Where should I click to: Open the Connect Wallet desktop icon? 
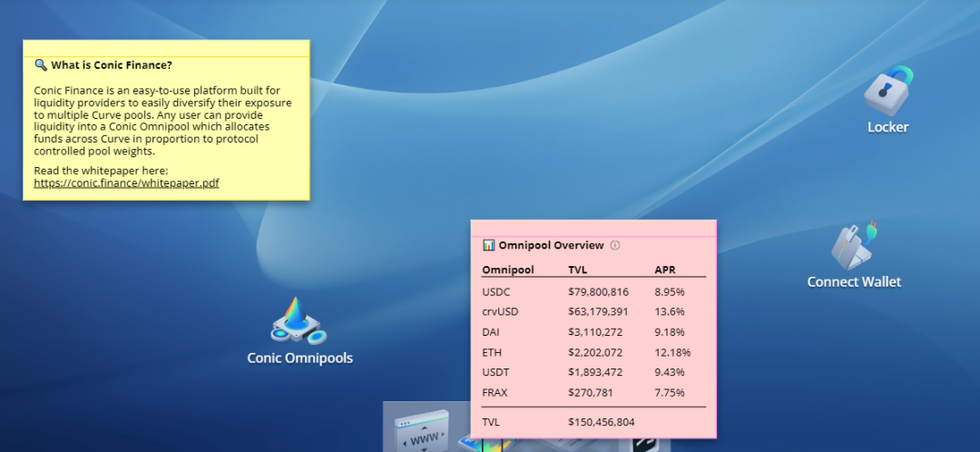pos(854,255)
